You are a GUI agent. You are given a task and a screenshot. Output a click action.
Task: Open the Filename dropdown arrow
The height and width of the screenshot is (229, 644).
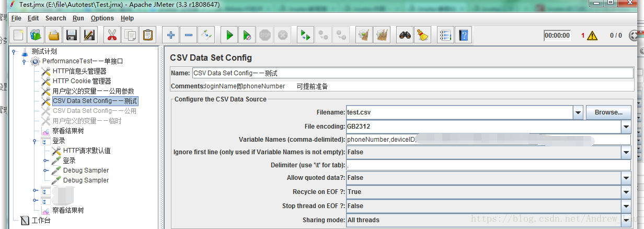578,112
